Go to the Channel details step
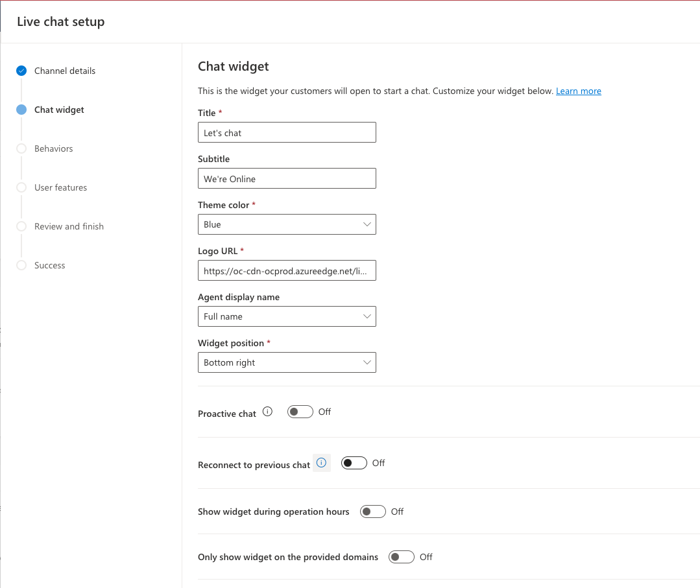This screenshot has height=588, width=700. [x=65, y=71]
